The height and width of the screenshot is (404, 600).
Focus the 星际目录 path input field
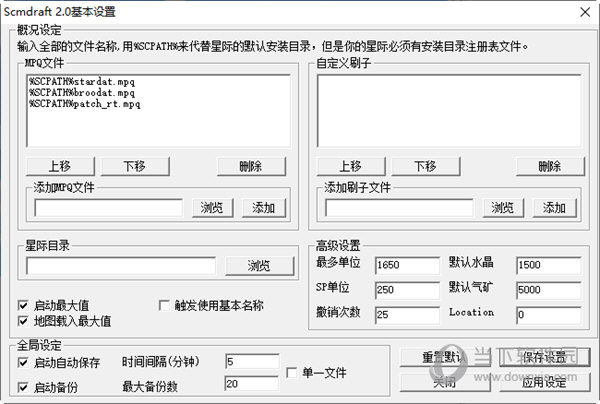tap(121, 266)
